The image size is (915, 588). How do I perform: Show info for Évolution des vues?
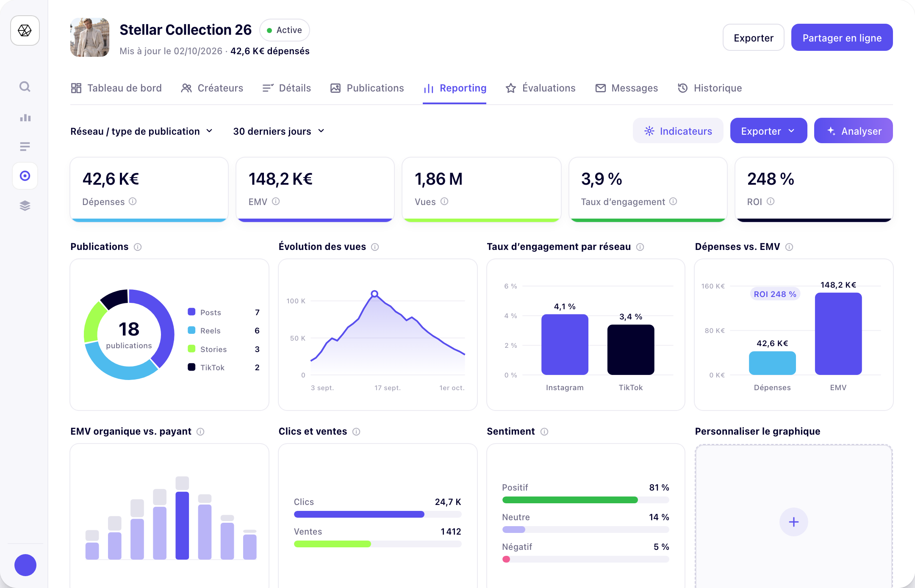pos(375,247)
